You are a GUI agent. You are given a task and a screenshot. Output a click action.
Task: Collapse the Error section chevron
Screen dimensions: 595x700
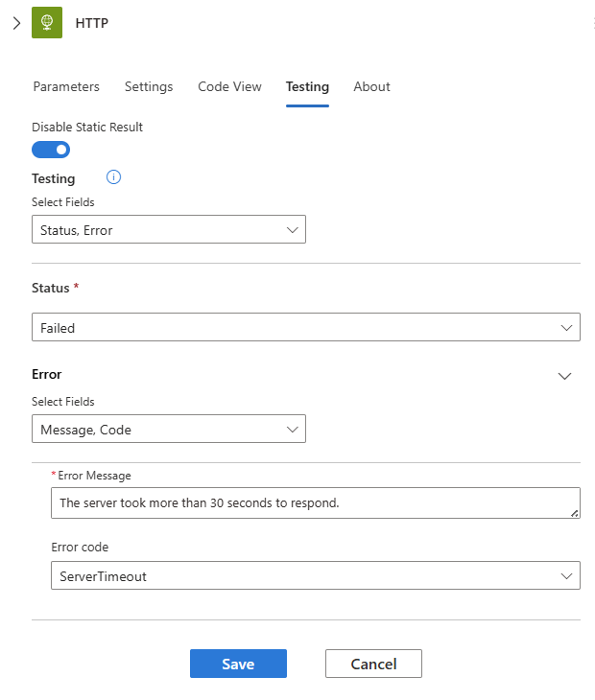pyautogui.click(x=565, y=376)
